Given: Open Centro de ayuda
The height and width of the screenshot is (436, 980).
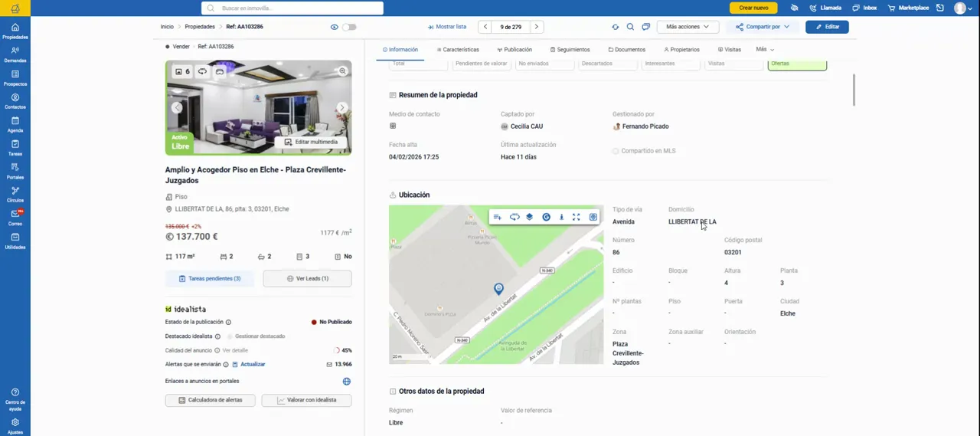Looking at the screenshot, I should tap(15, 399).
